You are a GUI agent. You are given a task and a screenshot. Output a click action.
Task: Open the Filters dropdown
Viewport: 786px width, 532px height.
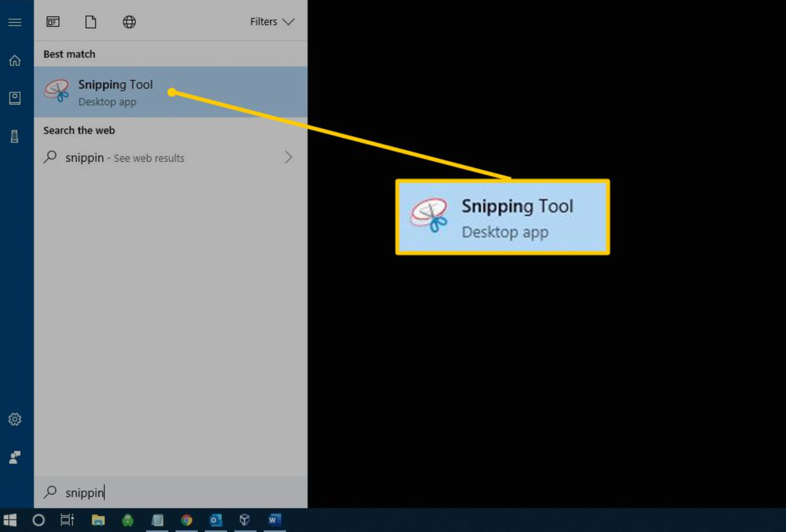272,22
